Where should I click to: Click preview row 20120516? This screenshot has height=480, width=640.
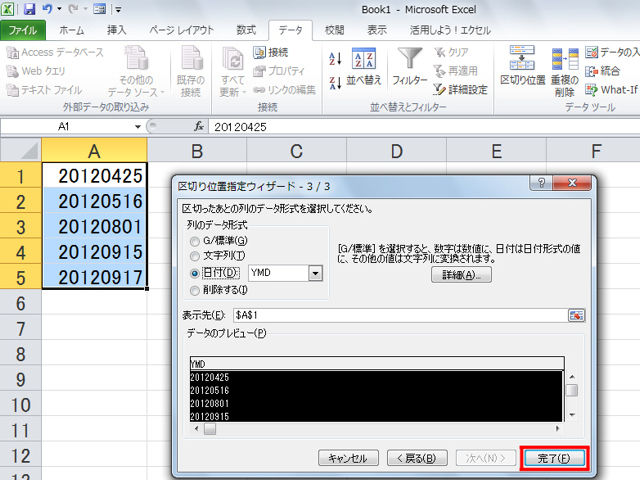[376, 390]
